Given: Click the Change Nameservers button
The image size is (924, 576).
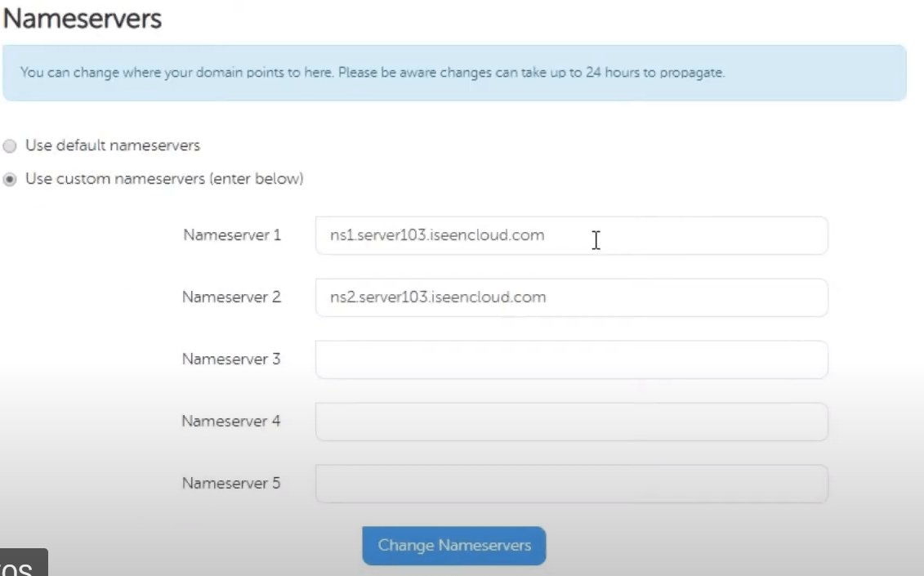Looking at the screenshot, I should [x=453, y=546].
